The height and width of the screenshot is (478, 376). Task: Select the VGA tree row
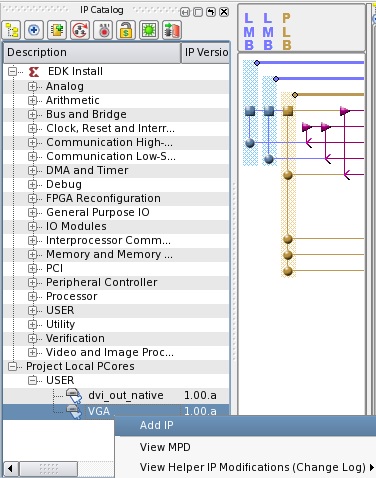(116, 411)
